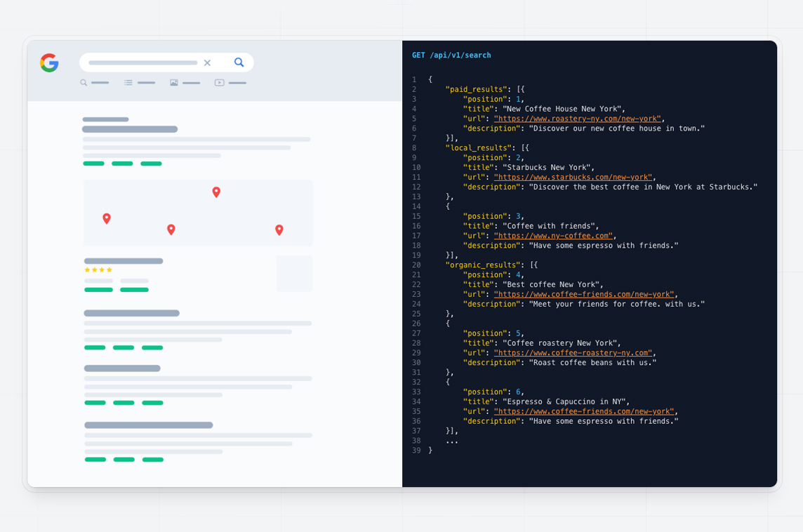Switch to the Images results tab
This screenshot has width=803, height=532.
pyautogui.click(x=185, y=83)
